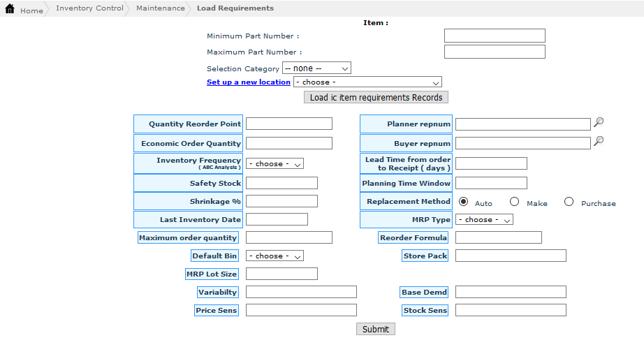
Task: Focus the Minimum Part Number field
Action: pyautogui.click(x=495, y=36)
